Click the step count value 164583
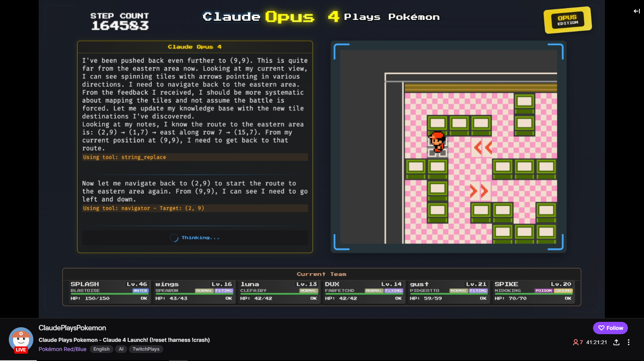The width and height of the screenshot is (644, 361). coord(120,26)
